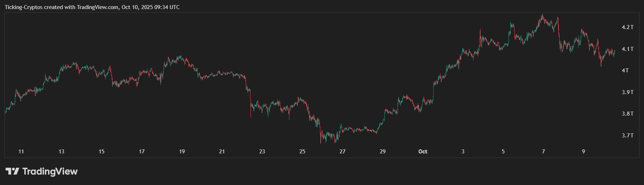Select the 3.7T price axis label
The height and width of the screenshot is (185, 644).
[628, 135]
